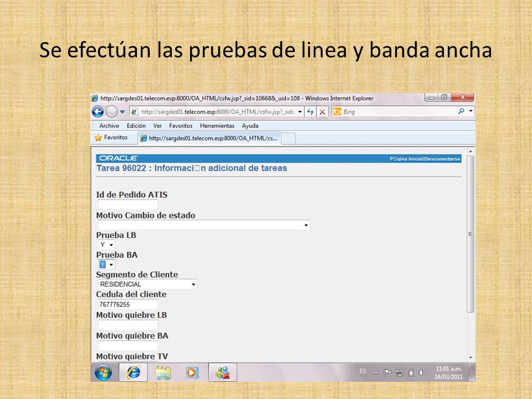
Task: Click the Id de Pedido ATIS field
Action: [x=128, y=204]
